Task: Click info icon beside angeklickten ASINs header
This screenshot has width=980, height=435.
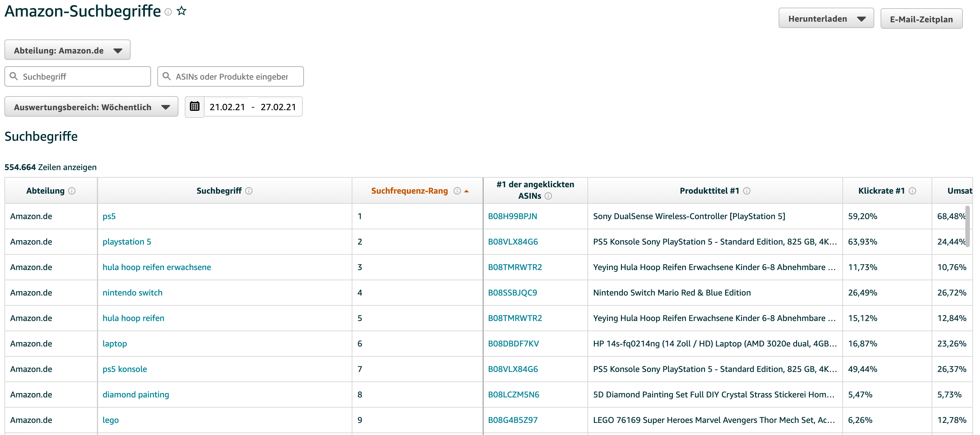Action: point(548,196)
